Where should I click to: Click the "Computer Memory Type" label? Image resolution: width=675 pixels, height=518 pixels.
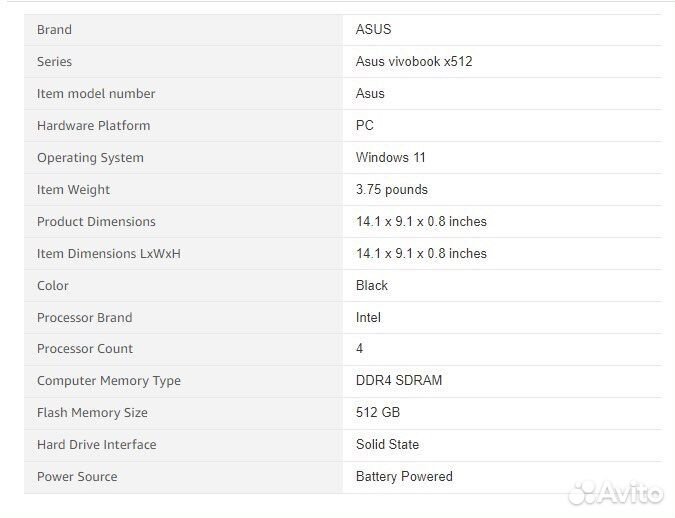[108, 381]
